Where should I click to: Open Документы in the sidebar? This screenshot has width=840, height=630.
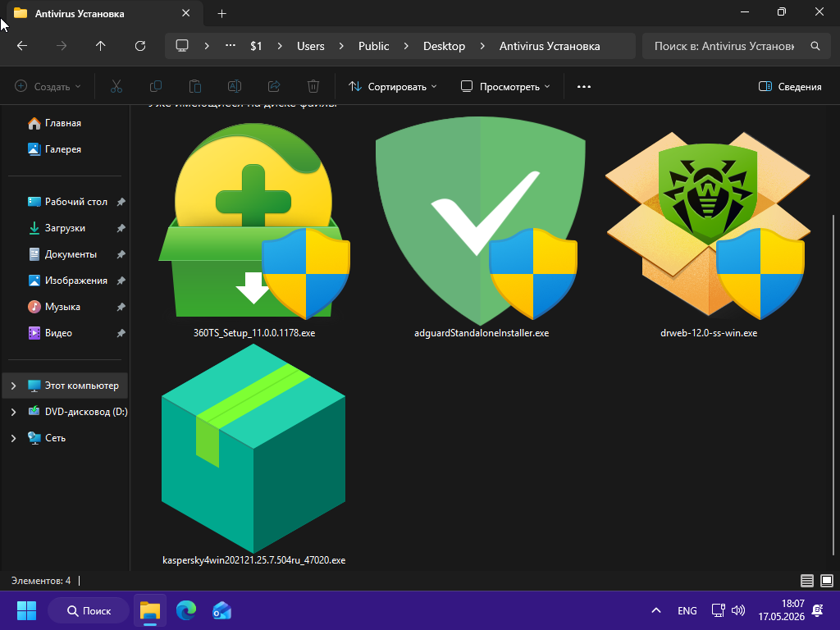[71, 254]
